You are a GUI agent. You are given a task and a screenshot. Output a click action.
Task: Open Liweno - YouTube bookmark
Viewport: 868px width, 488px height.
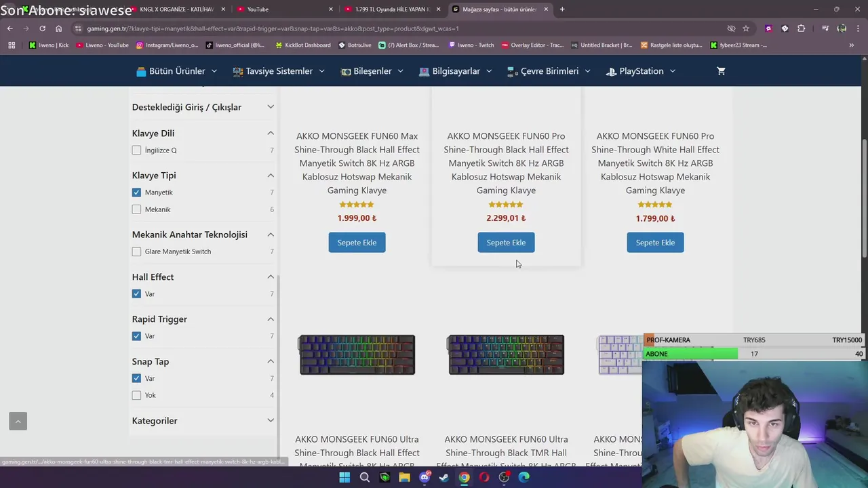tap(102, 45)
